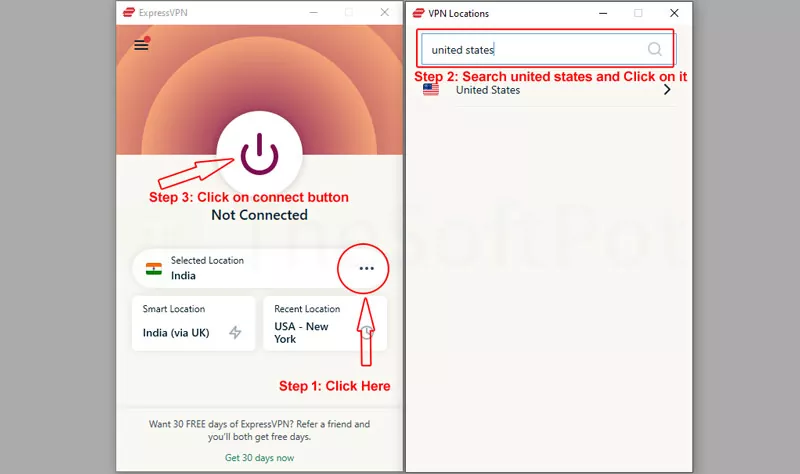The height and width of the screenshot is (474, 800).
Task: Expand United States server list chevron
Action: [x=667, y=90]
